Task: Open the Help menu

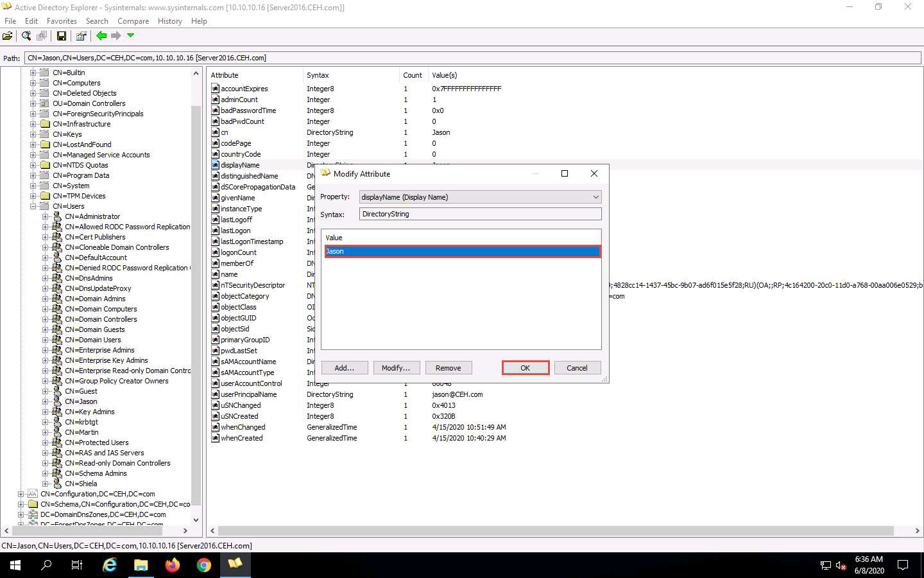Action: [x=199, y=21]
